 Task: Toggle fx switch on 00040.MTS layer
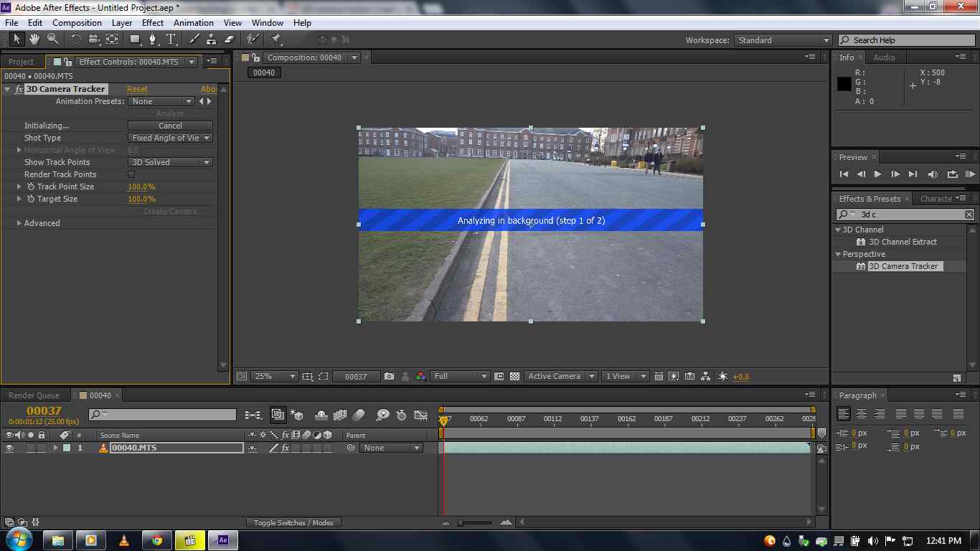pos(285,448)
